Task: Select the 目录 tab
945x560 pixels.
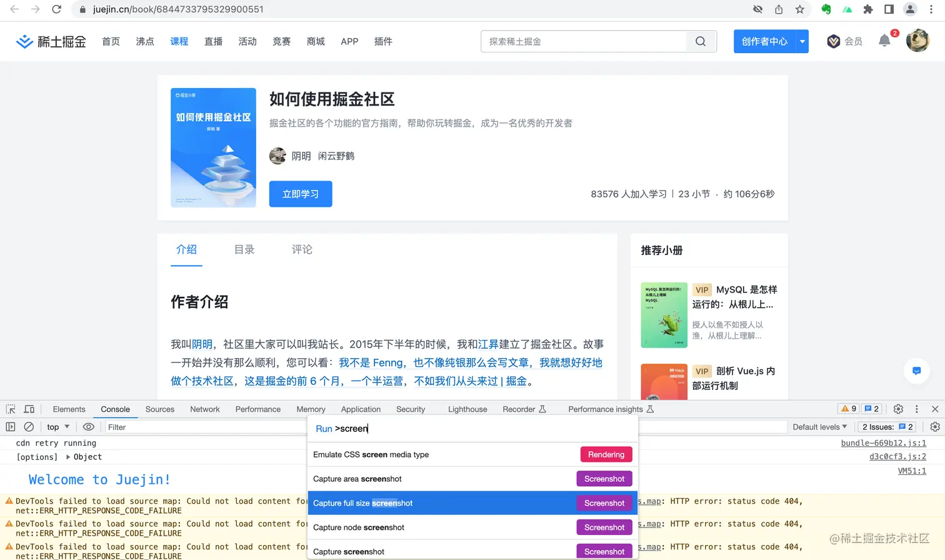Action: (x=244, y=249)
